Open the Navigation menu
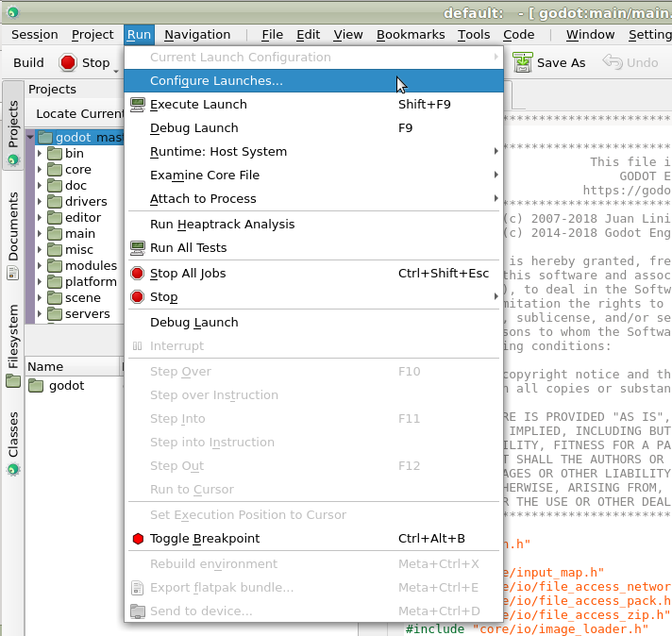 [x=196, y=35]
